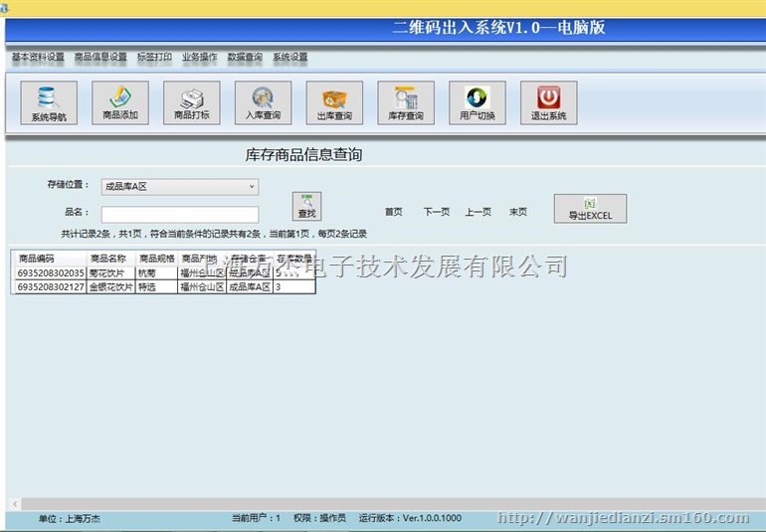The height and width of the screenshot is (532, 766).
Task: Click the 商品编码 column header
Action: (x=51, y=259)
